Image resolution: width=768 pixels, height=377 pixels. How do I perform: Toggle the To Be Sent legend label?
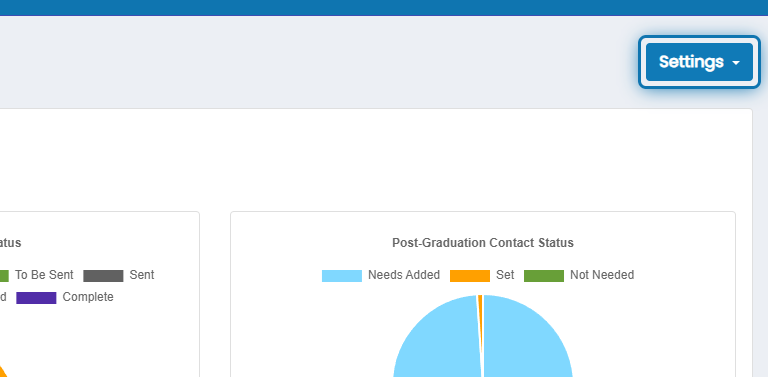[44, 275]
